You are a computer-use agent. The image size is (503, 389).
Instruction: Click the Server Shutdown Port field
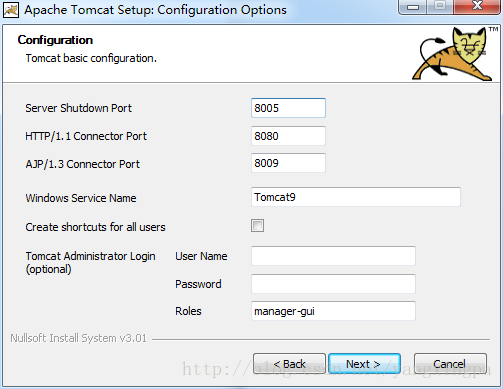pyautogui.click(x=288, y=108)
